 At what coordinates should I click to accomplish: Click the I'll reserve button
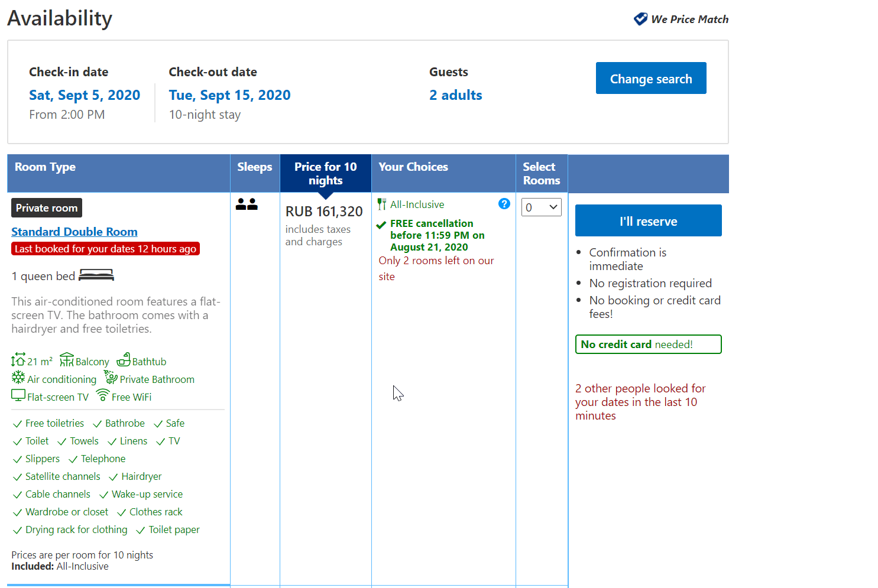coord(649,220)
